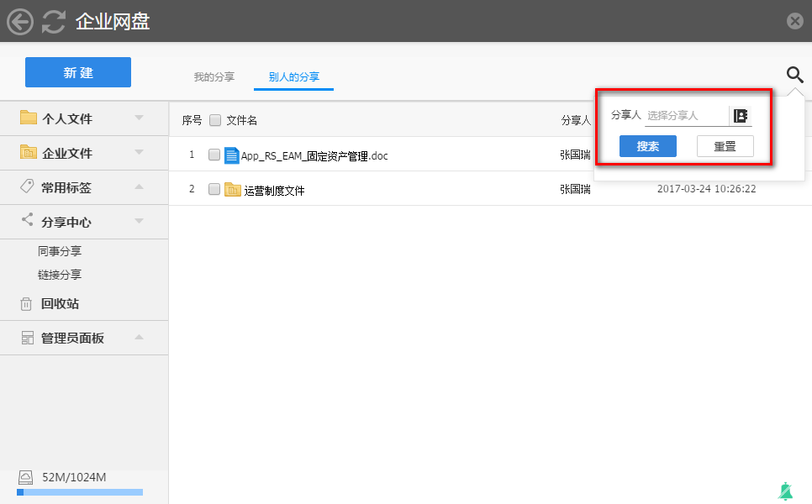812x504 pixels.
Task: Click the green bell notification icon
Action: pos(786,491)
